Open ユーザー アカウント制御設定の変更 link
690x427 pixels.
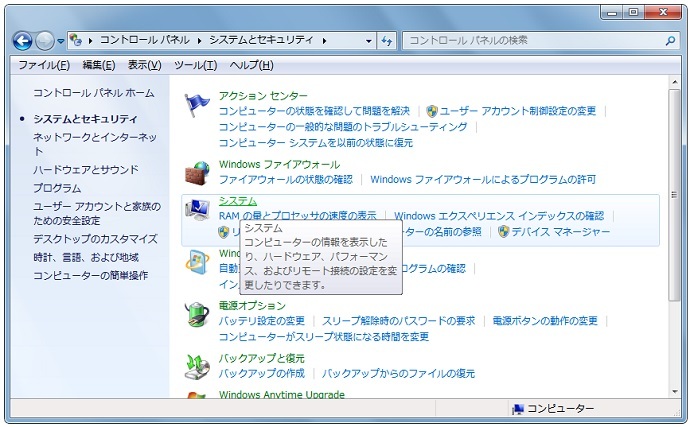pyautogui.click(x=518, y=110)
